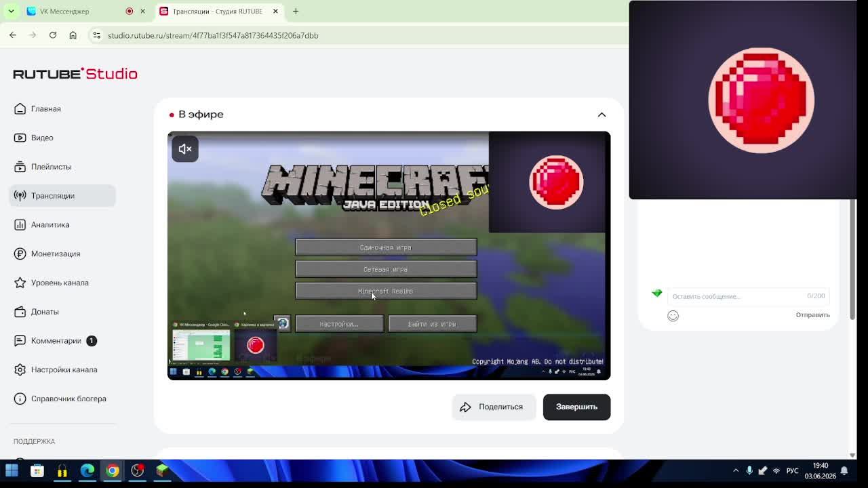Select Трансляции in the sidebar
Viewport: 868px width, 488px height.
coord(62,196)
